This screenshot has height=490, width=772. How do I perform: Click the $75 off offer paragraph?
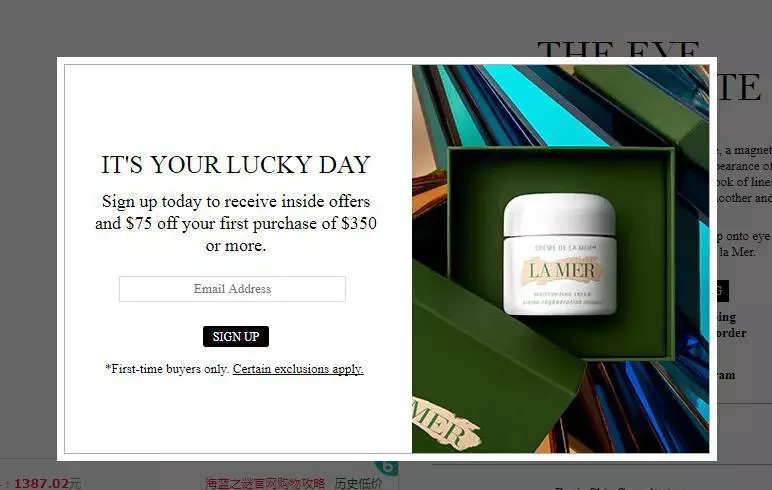[236, 223]
